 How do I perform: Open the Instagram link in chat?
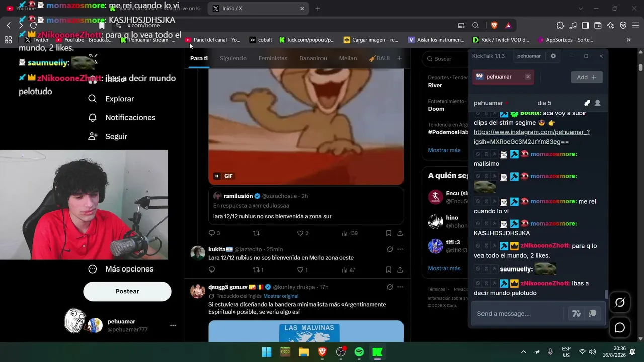532,137
